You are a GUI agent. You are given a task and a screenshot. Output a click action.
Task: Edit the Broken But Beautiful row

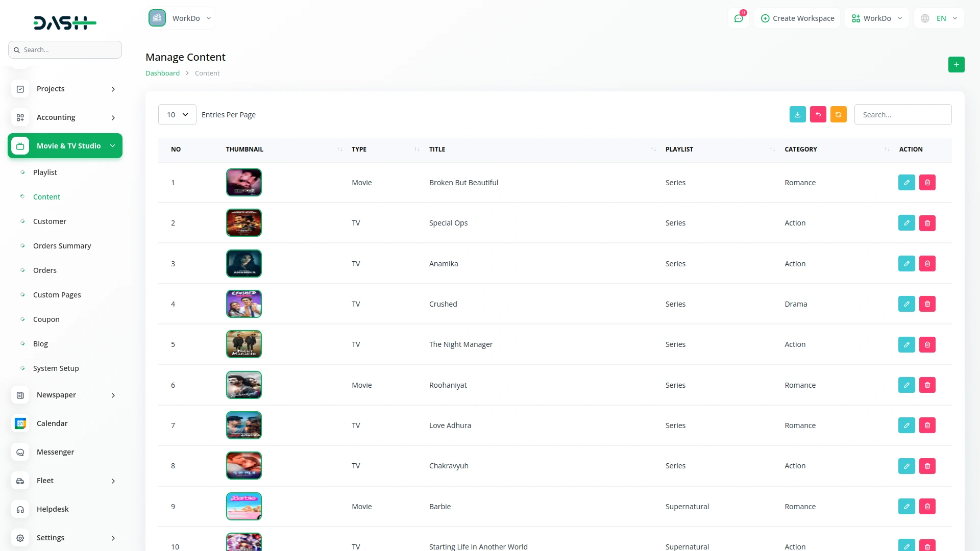click(906, 183)
